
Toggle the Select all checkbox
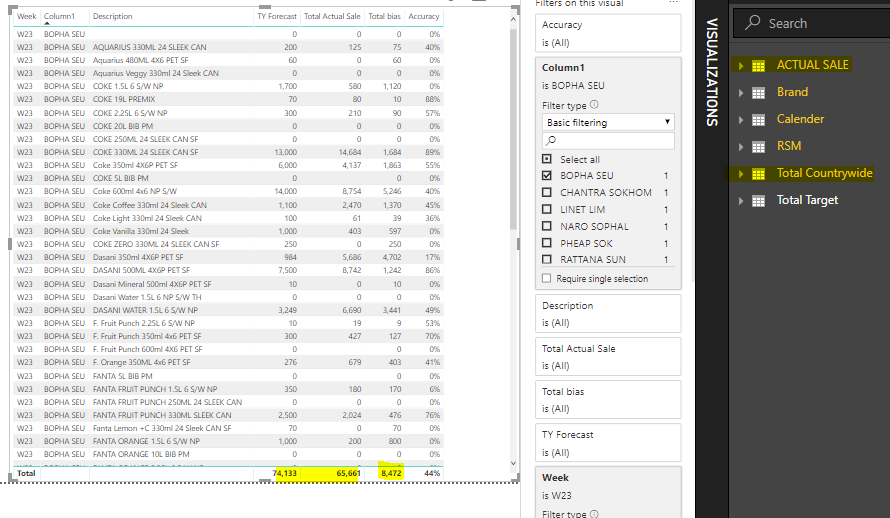[x=547, y=159]
